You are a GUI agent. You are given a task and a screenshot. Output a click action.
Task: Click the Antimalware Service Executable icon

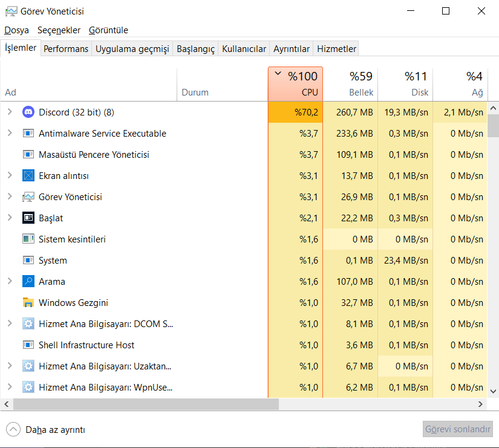tap(28, 133)
